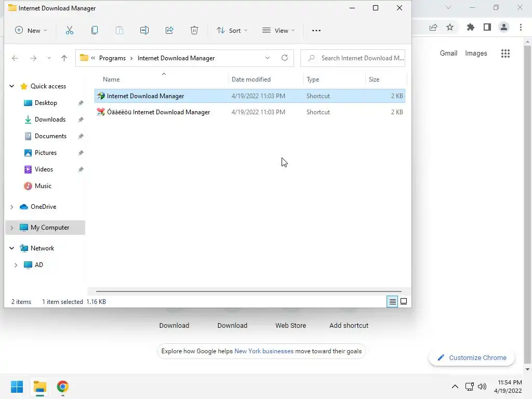Open the View dropdown
The width and height of the screenshot is (532, 399).
coord(278,31)
